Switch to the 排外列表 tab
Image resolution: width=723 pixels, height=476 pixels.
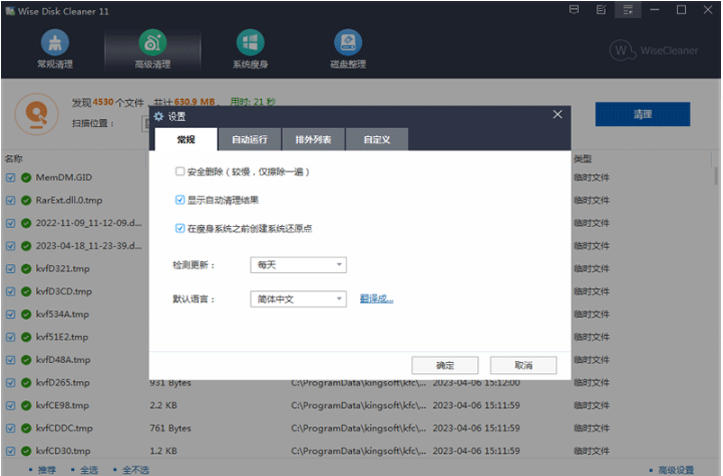click(x=313, y=139)
